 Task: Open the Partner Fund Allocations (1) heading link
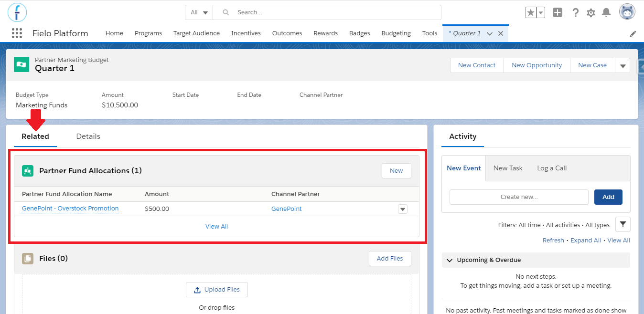(90, 170)
